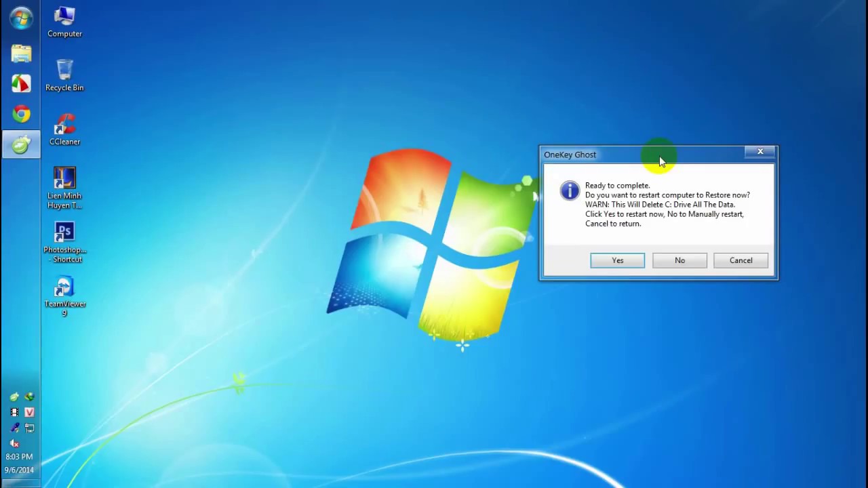The height and width of the screenshot is (488, 868).
Task: Click the Safely Remove Hardware tray icon
Action: (14, 428)
